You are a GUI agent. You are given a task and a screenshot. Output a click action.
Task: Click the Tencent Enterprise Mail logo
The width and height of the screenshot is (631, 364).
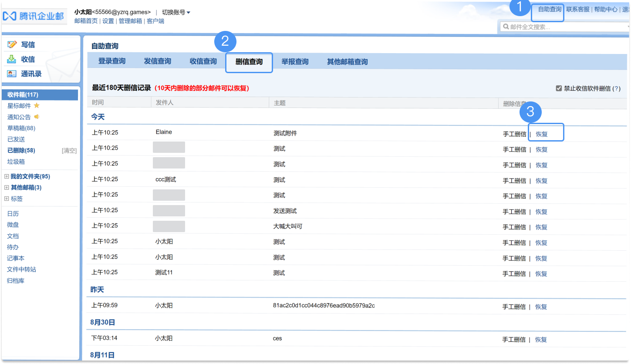33,16
